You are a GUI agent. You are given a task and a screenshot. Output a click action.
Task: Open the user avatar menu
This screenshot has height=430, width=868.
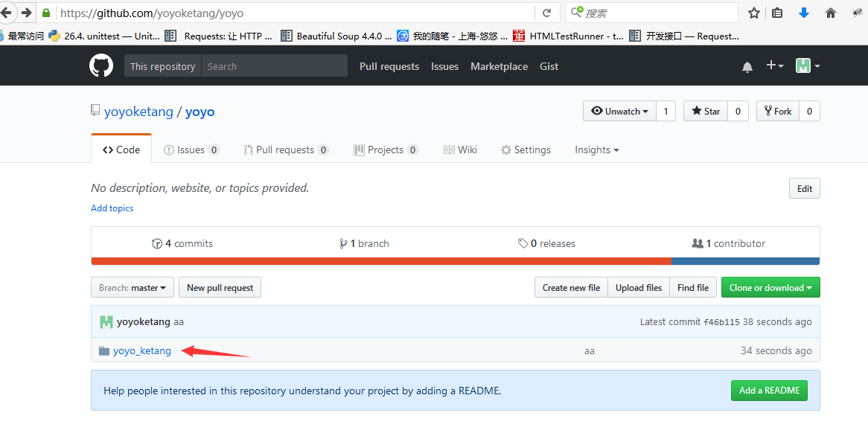point(808,65)
